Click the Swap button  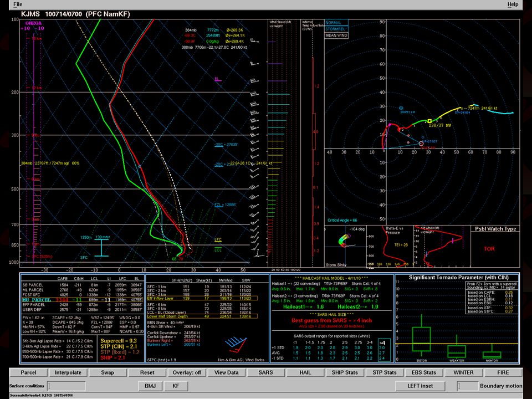click(x=108, y=372)
